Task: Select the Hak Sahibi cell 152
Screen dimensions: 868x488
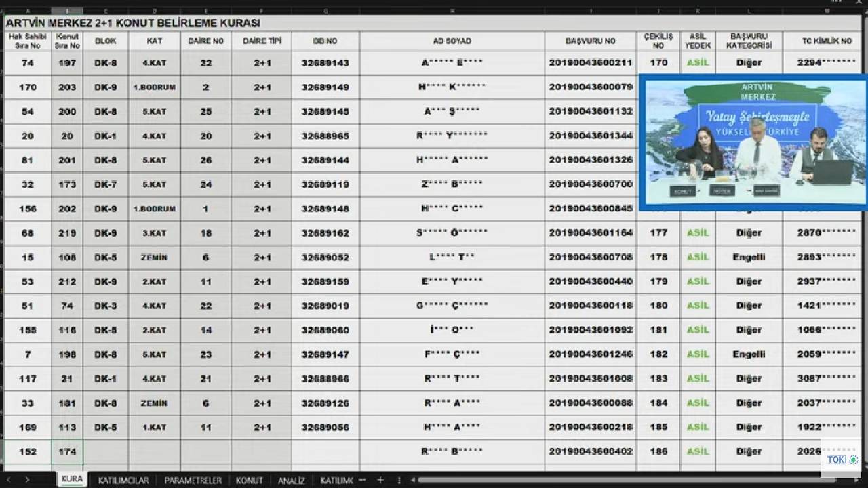Action: click(28, 451)
